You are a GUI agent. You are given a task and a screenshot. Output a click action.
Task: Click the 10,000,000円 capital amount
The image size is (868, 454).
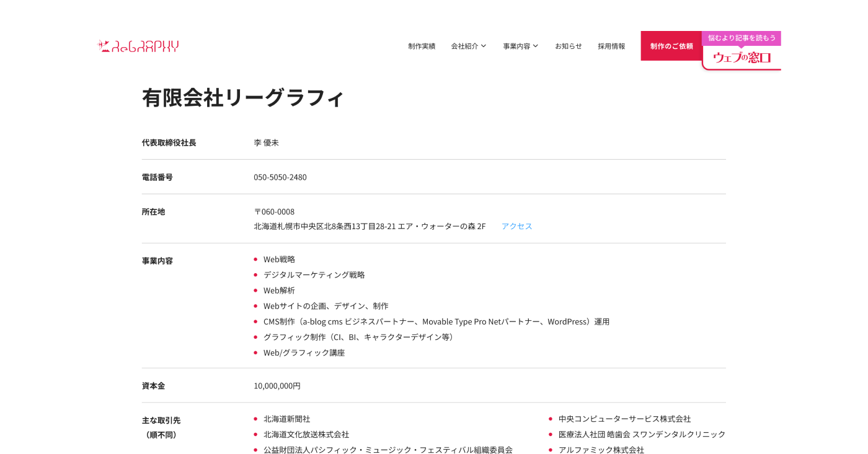coord(277,386)
